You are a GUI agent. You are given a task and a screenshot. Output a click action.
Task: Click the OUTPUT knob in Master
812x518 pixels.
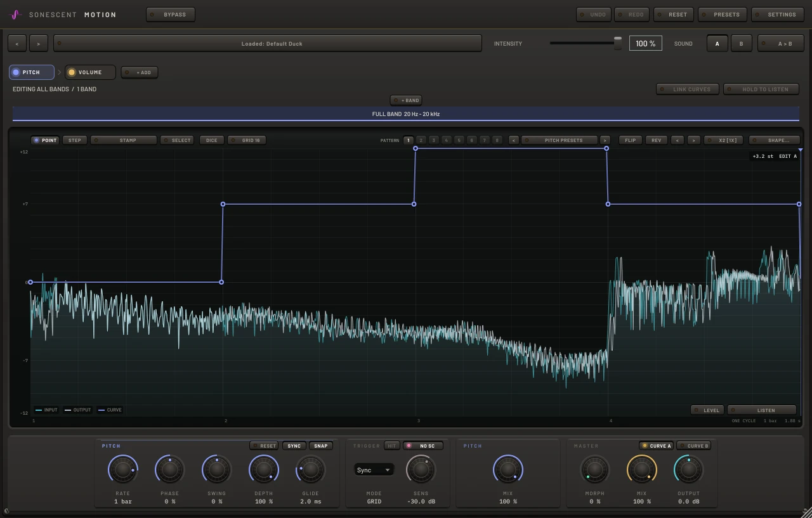[688, 470]
